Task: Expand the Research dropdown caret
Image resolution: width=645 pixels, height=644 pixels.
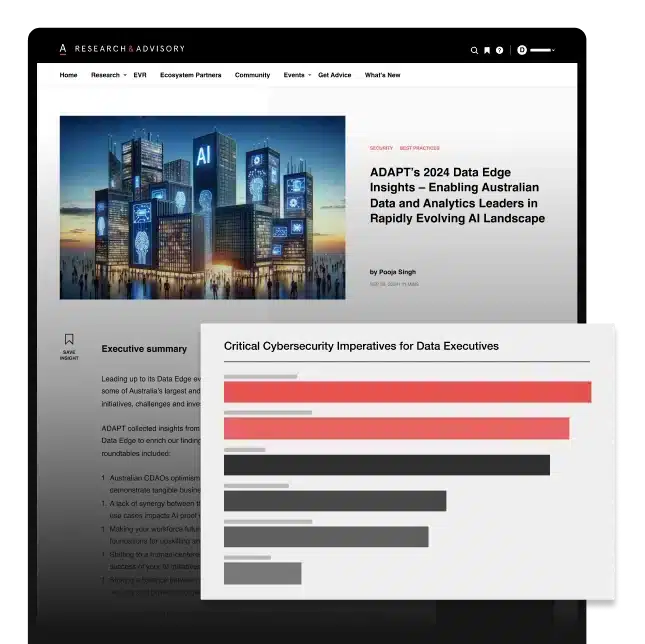Action: point(125,75)
